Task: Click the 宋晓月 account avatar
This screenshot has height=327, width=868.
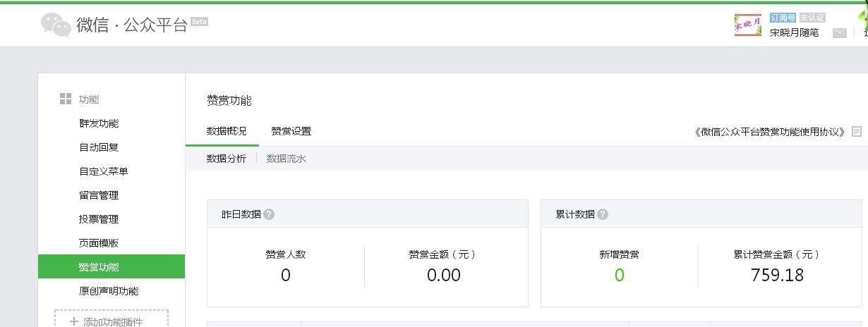Action: pyautogui.click(x=747, y=25)
